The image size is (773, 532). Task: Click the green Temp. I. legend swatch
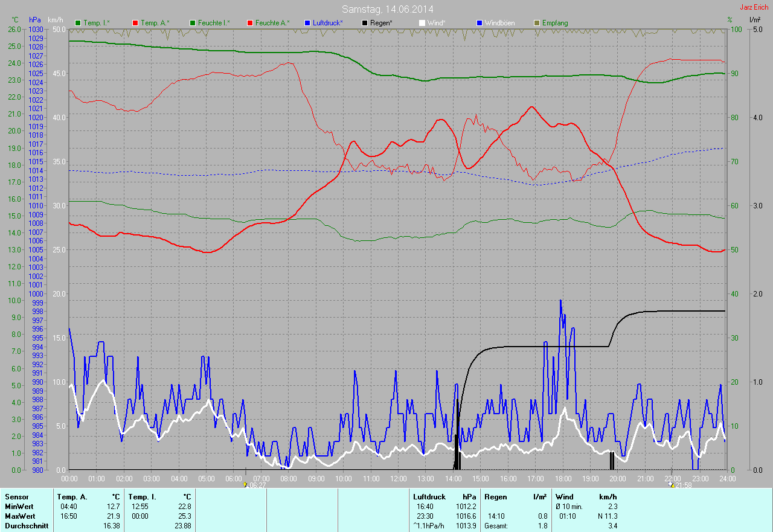coord(78,23)
